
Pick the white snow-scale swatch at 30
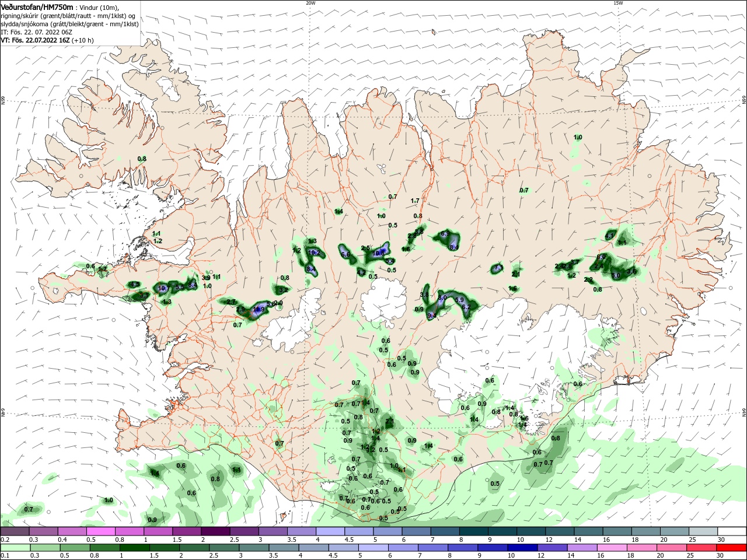(x=732, y=531)
